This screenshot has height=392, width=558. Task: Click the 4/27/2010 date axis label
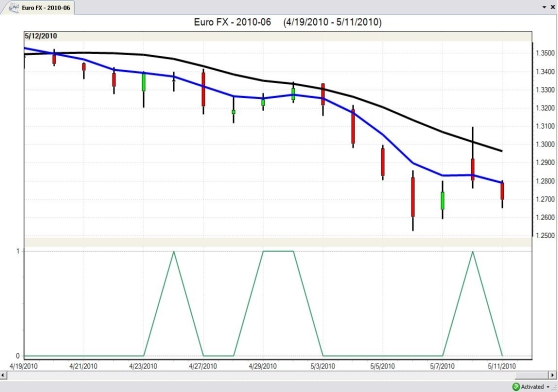(x=203, y=366)
